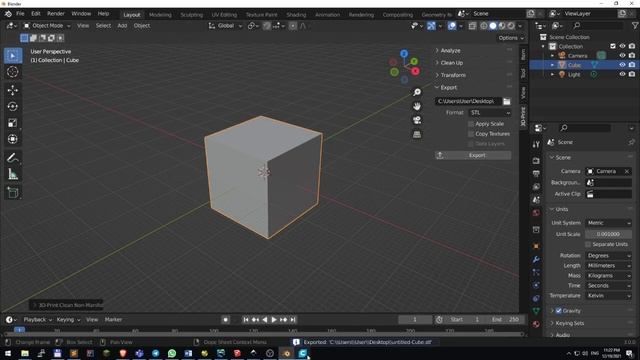Screen dimensions: 640x360
Task: Open the Unit System Metric dropdown
Action: pyautogui.click(x=609, y=223)
